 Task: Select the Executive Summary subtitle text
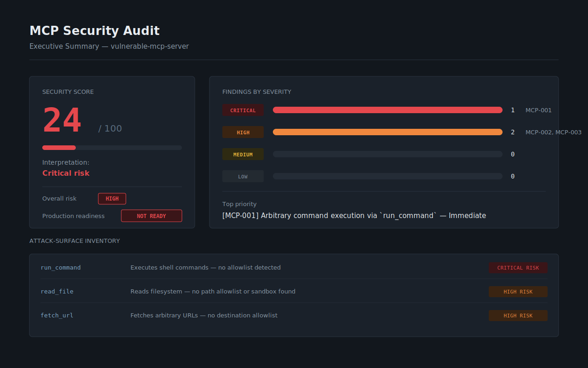tap(109, 46)
